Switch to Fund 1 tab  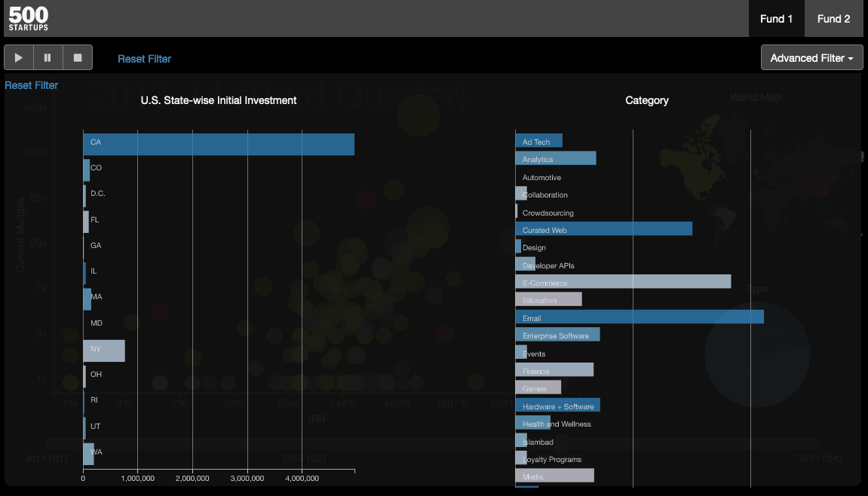coord(776,19)
